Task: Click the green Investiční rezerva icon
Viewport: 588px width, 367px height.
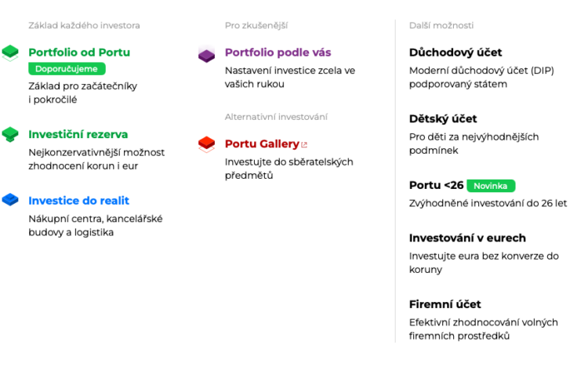Action: [x=10, y=135]
